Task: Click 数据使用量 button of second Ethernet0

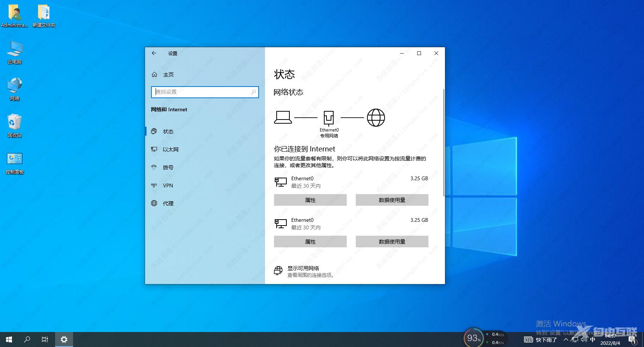Action: pyautogui.click(x=392, y=242)
